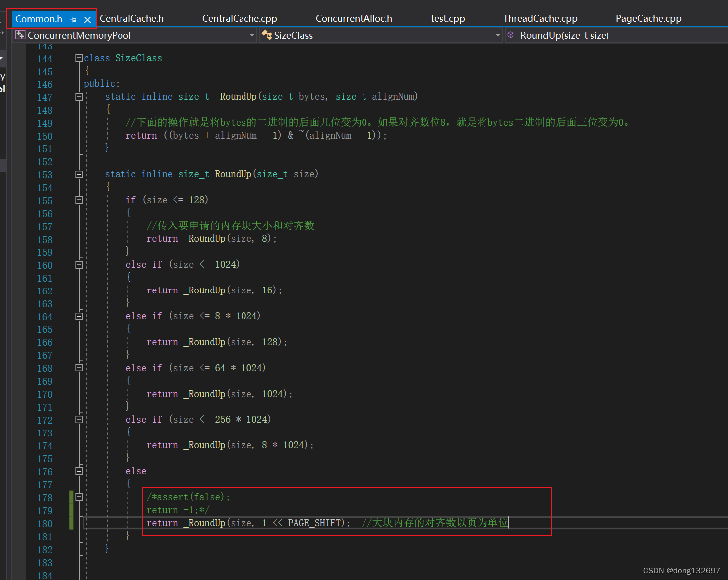Click the return -1;*/ commented line
The height and width of the screenshot is (580, 728).
click(178, 510)
